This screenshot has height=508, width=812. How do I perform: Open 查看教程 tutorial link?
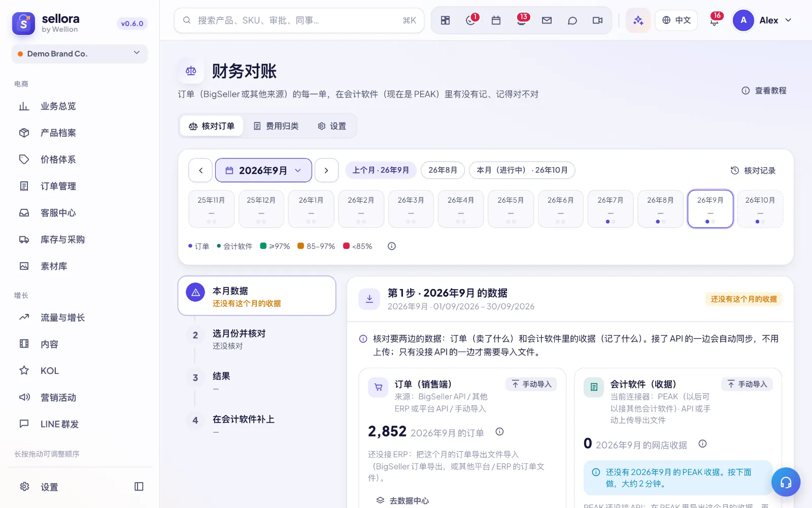pos(764,90)
